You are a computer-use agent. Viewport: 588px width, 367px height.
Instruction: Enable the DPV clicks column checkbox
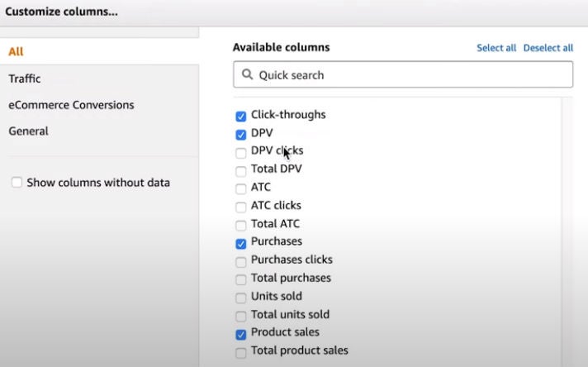241,153
